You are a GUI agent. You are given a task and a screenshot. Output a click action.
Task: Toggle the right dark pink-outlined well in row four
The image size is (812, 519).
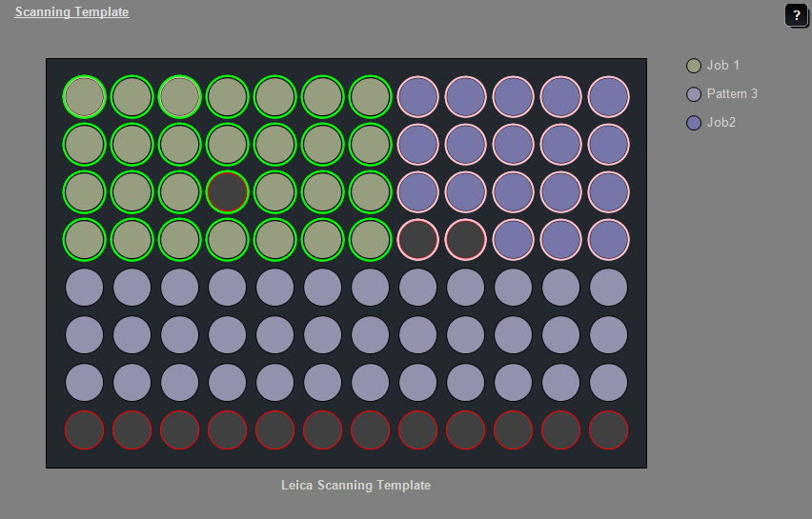coord(466,239)
